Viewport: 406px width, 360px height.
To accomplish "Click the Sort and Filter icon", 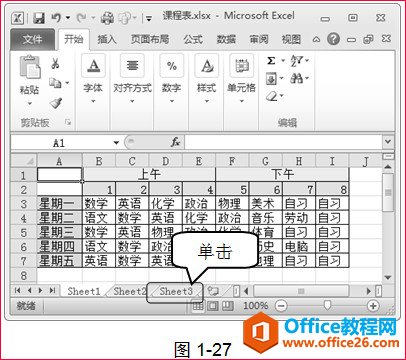I will [x=296, y=61].
